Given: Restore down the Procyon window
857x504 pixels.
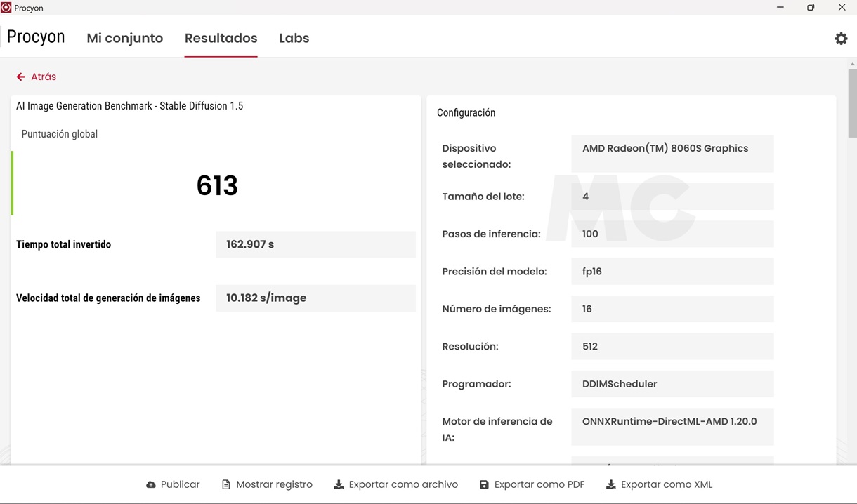Looking at the screenshot, I should tap(811, 8).
